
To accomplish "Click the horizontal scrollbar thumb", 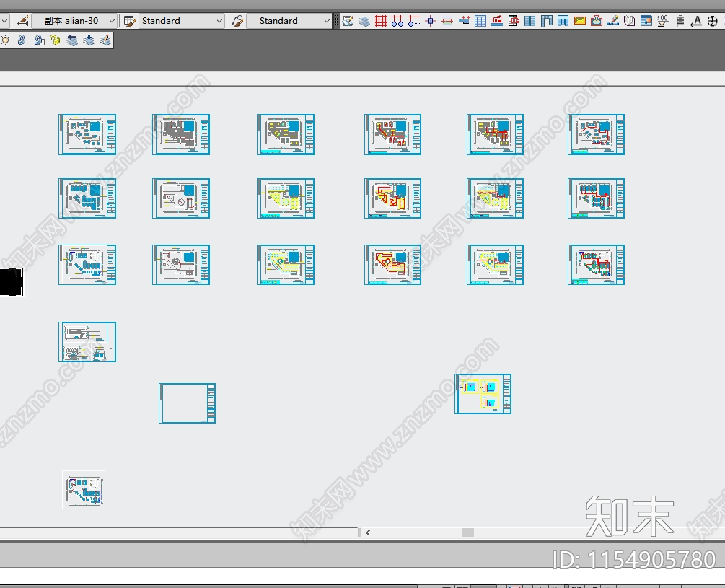I will coord(468,532).
